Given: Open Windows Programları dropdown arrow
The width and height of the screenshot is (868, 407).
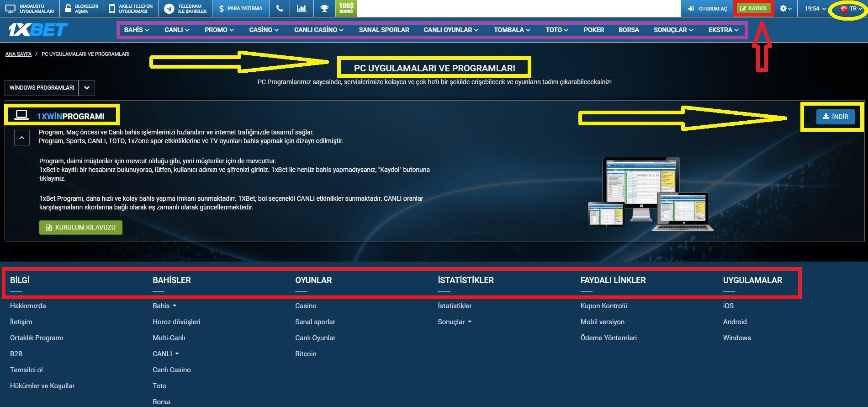Looking at the screenshot, I should [x=87, y=88].
